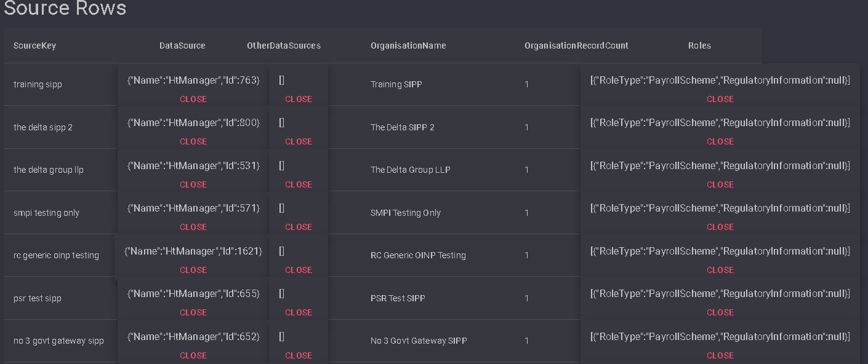
Task: Close Roles popup for no 3 govt gateway sipp
Action: (x=720, y=355)
